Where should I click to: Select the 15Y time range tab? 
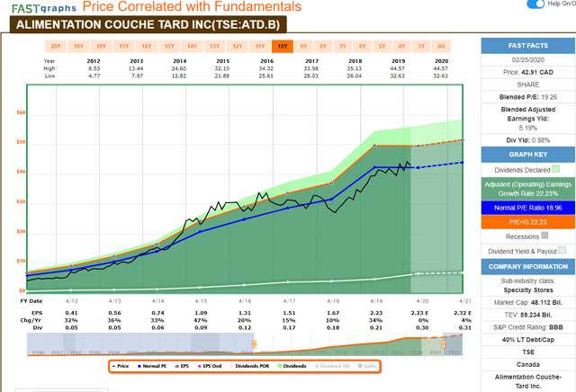(x=169, y=46)
